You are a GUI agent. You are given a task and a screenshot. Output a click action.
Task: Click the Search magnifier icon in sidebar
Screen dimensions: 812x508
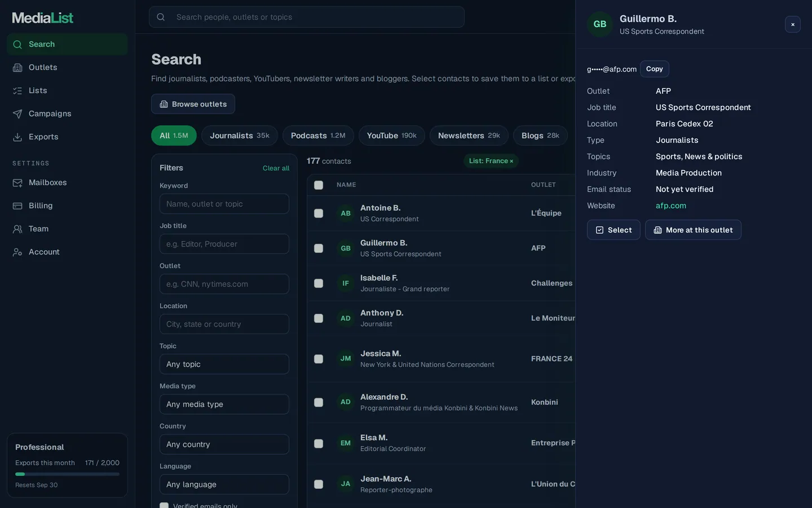click(x=17, y=45)
